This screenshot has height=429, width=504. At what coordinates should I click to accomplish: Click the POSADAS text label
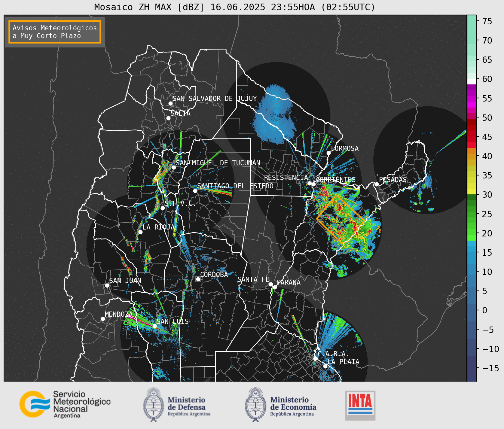coord(393,180)
